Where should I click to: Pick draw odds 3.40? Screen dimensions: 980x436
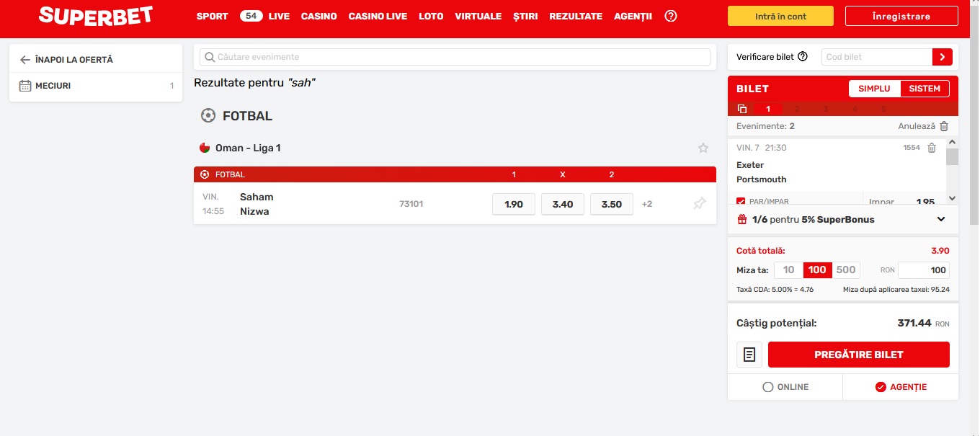coord(563,204)
